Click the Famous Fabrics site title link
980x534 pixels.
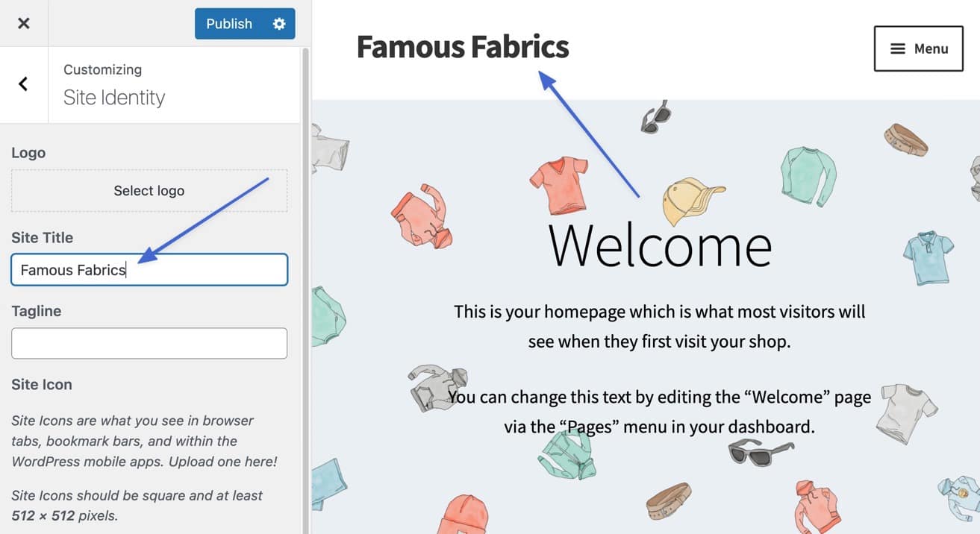[x=463, y=47]
